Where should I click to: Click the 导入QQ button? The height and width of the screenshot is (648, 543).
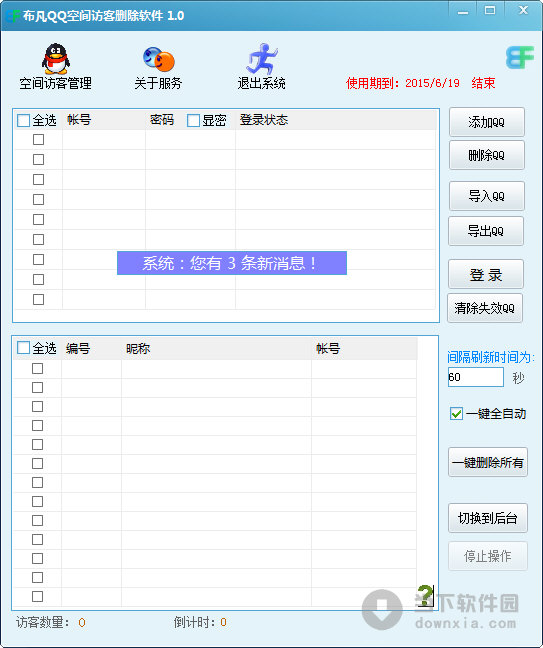(487, 196)
